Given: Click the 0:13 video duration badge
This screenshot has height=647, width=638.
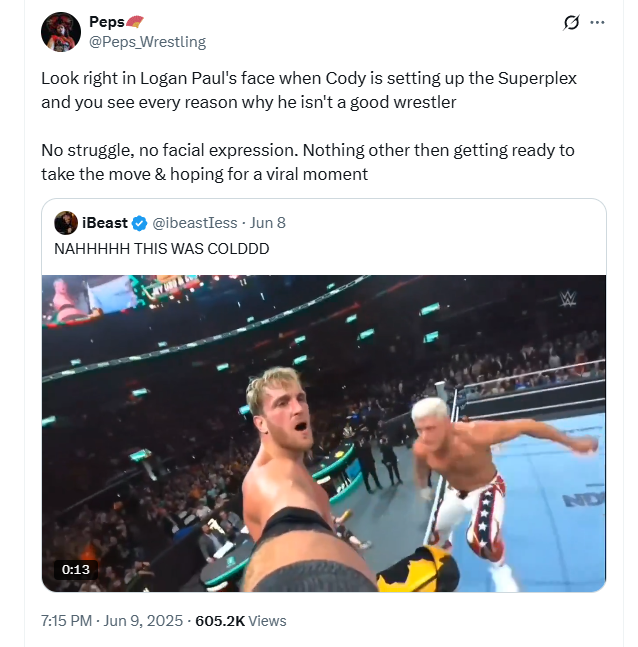Looking at the screenshot, I should [x=76, y=569].
